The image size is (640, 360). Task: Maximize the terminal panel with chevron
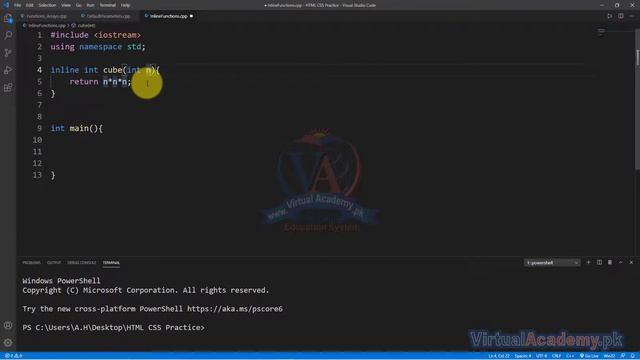coord(620,262)
